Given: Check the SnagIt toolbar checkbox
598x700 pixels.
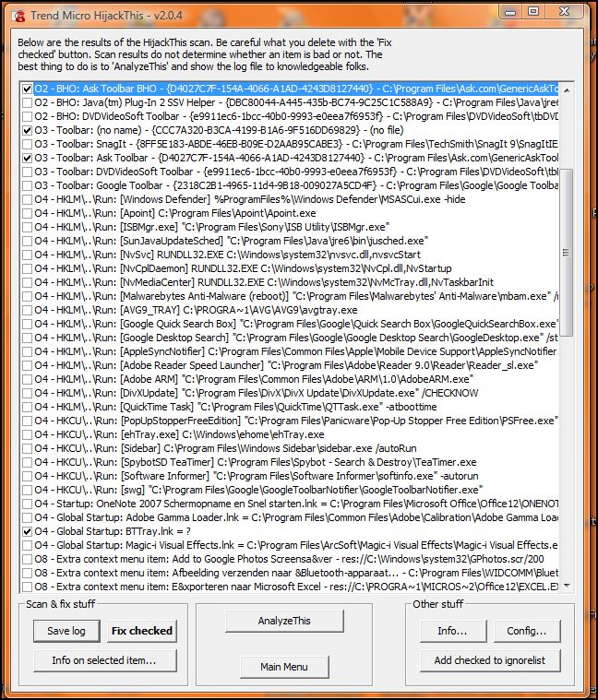Looking at the screenshot, I should (28, 144).
